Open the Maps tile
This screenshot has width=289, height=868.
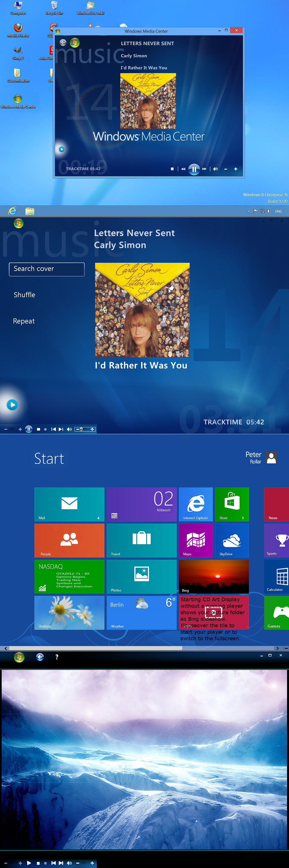point(196,541)
